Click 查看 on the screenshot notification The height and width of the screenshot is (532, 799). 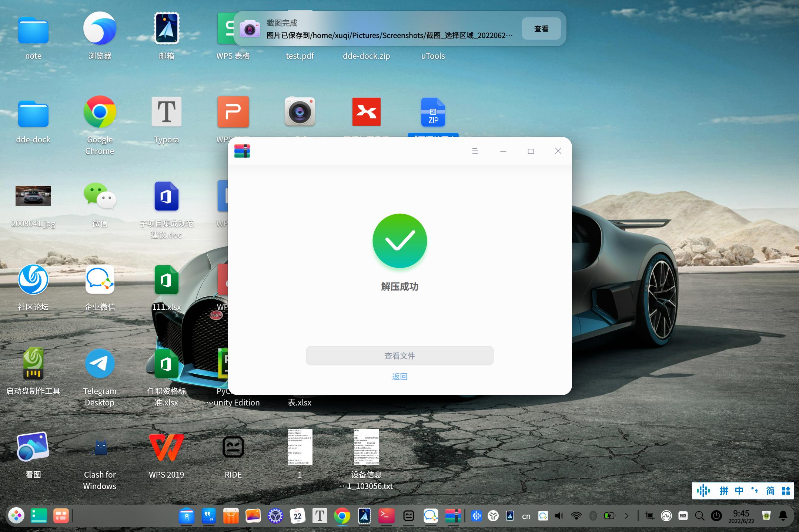[541, 29]
